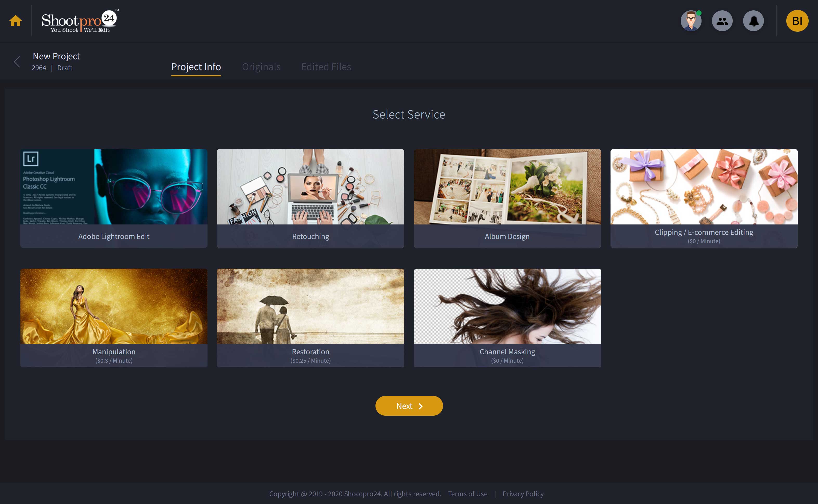Click the Album Design thumbnail image

507,187
